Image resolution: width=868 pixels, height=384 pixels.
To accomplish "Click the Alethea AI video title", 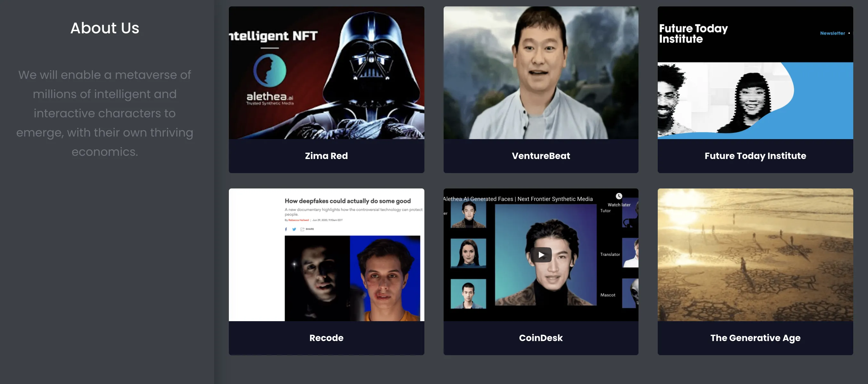I will coord(519,199).
